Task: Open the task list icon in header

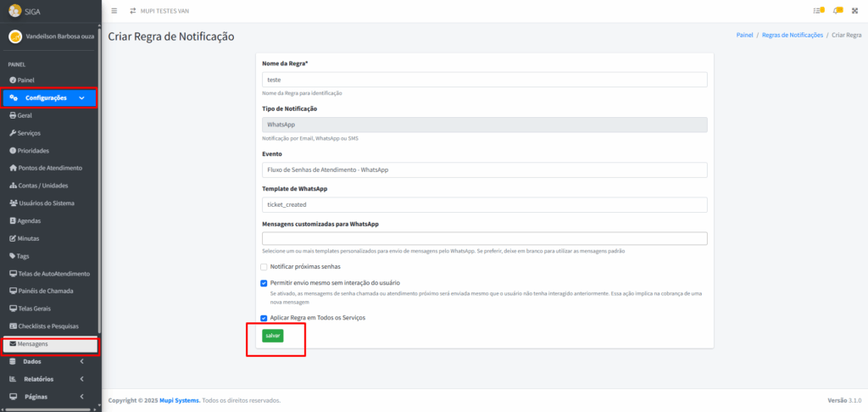Action: 818,10
